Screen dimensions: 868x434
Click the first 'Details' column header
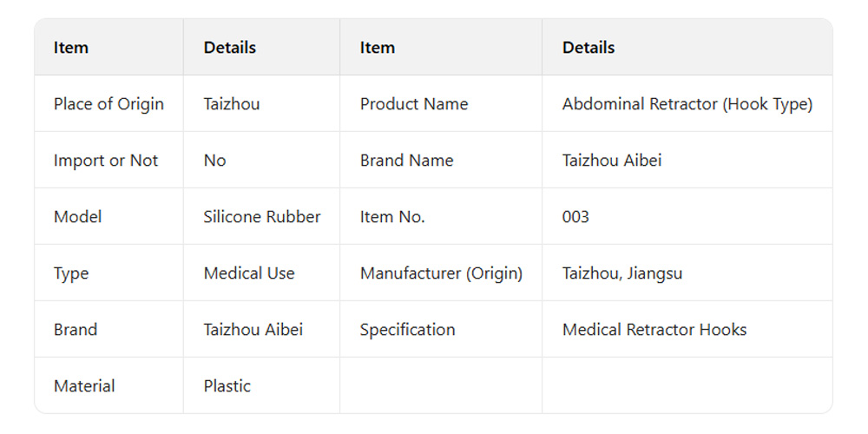pos(230,48)
